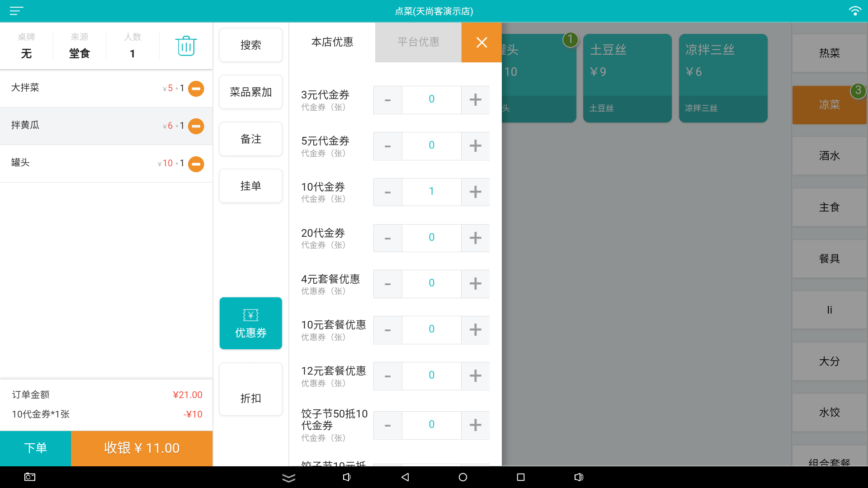
Task: Increase 10元套餐优惠 count with plus
Action: [x=475, y=330]
